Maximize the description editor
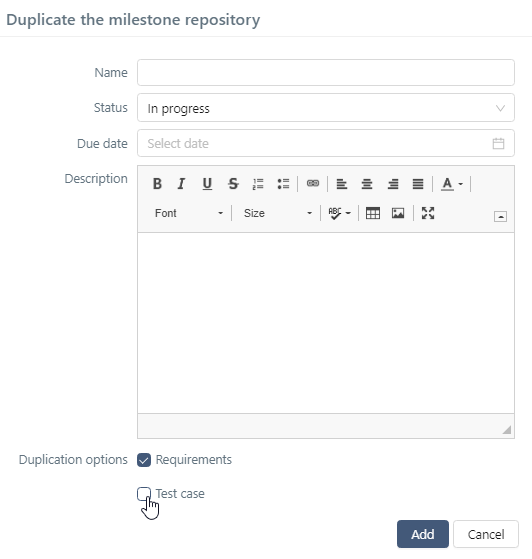Viewport: 532px width, 559px height. click(x=428, y=213)
